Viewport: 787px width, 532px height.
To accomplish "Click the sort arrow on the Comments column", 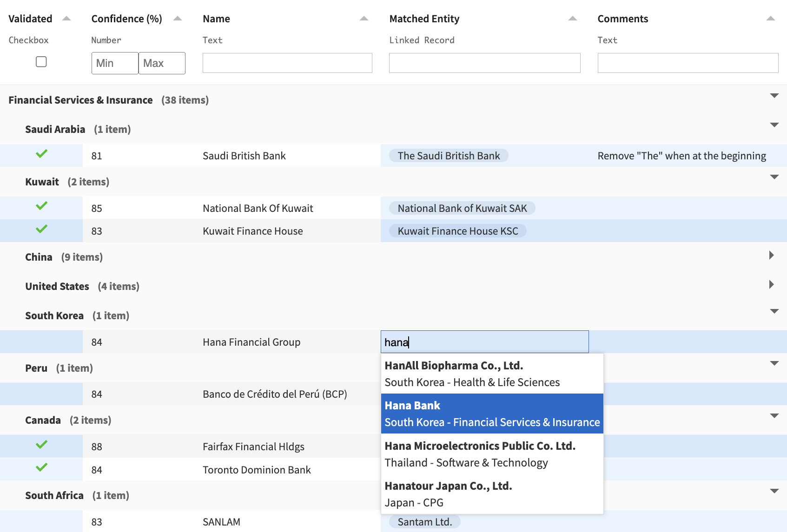I will click(x=771, y=18).
